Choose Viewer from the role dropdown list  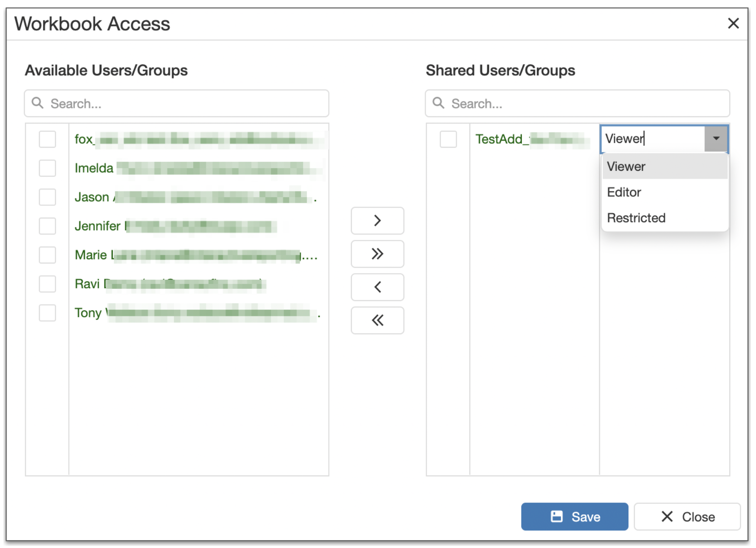point(665,166)
